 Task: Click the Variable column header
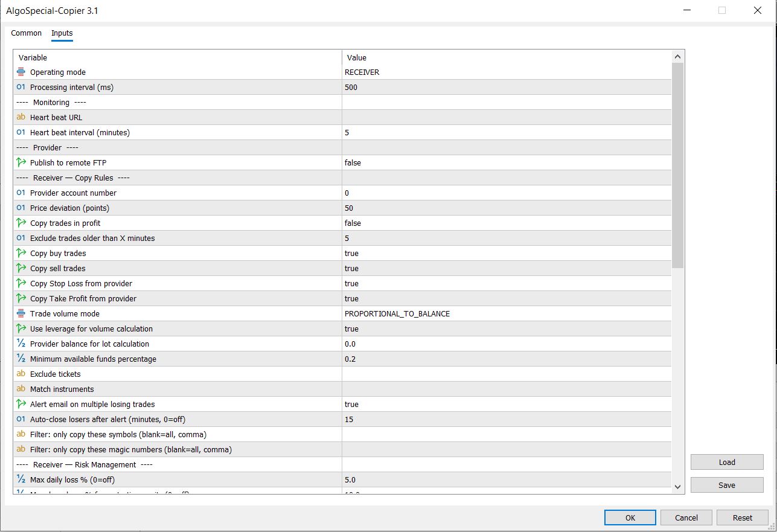tap(177, 57)
